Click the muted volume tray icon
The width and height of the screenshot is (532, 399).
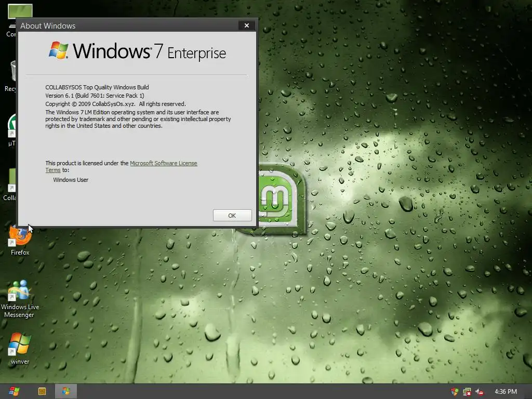tap(480, 392)
